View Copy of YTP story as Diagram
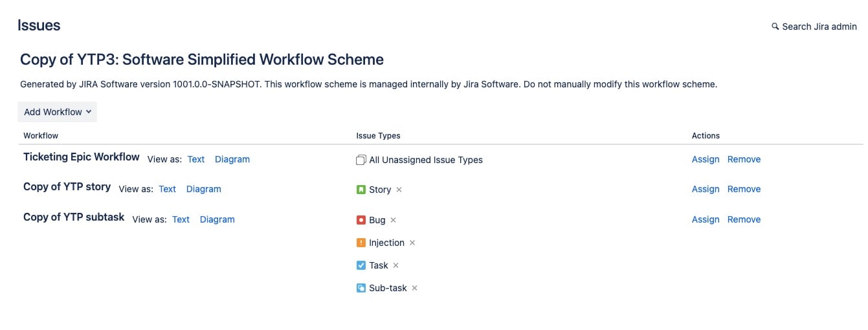This screenshot has height=330, width=868. (204, 189)
